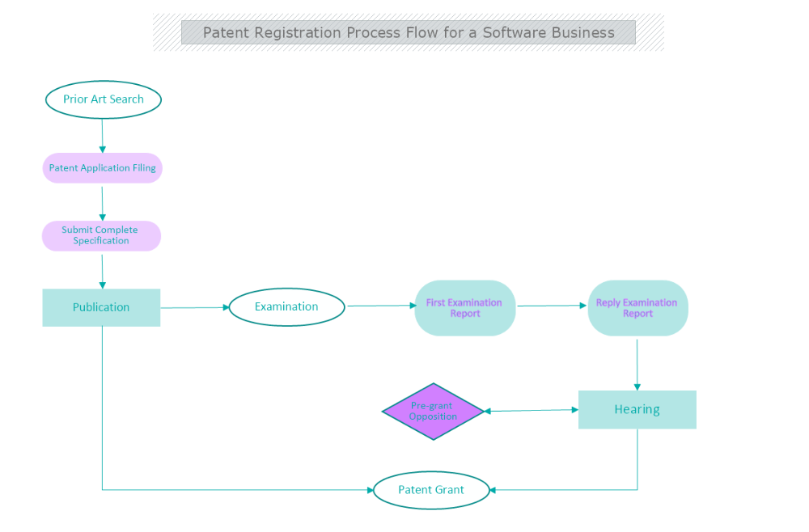
Task: Select the flowchart title text
Action: (409, 32)
